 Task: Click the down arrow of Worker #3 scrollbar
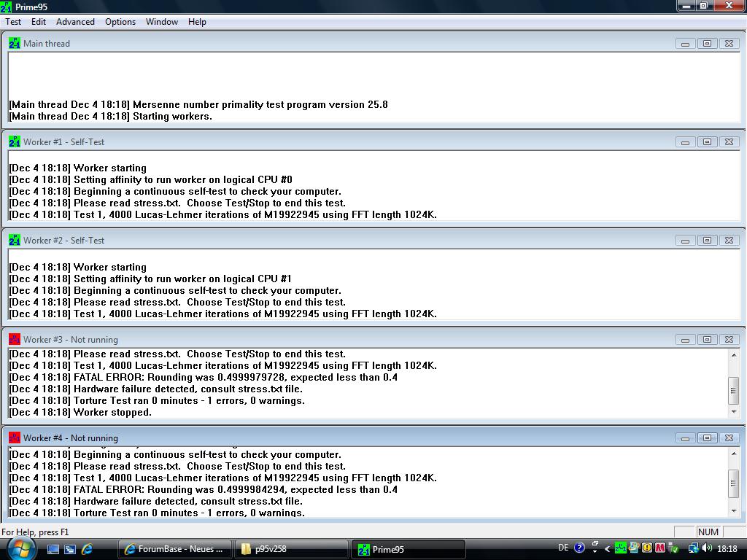pyautogui.click(x=734, y=411)
